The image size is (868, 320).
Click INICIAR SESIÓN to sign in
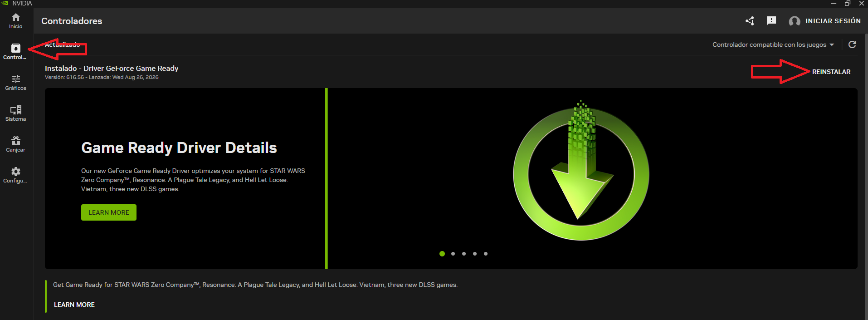[833, 21]
